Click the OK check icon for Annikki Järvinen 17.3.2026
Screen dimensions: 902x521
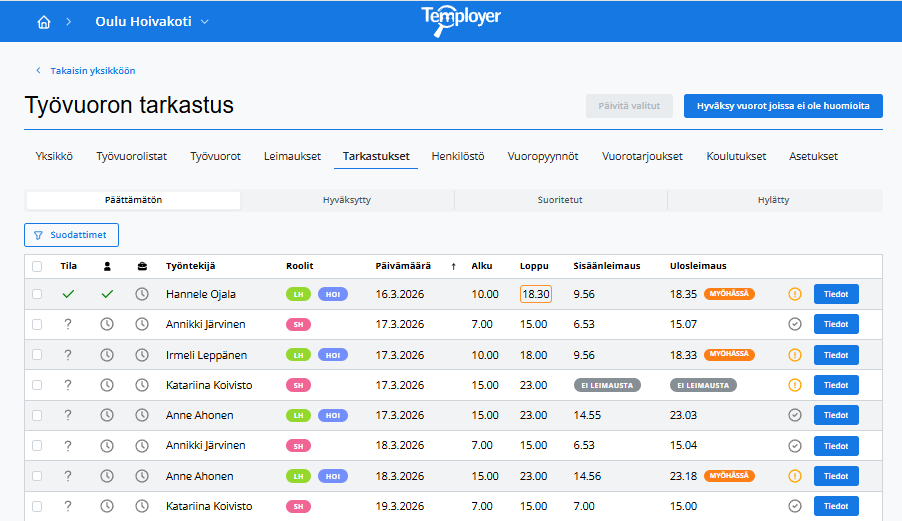point(794,324)
